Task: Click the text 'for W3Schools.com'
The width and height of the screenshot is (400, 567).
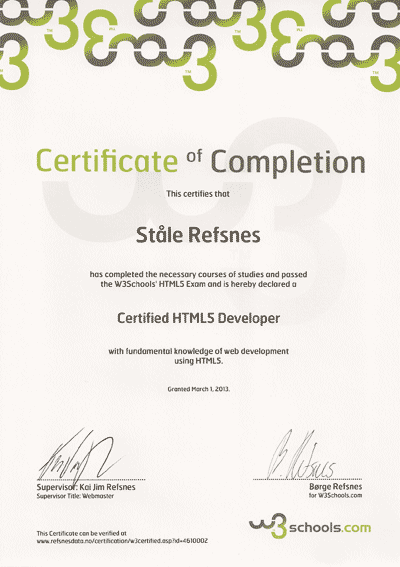Action: tap(336, 495)
